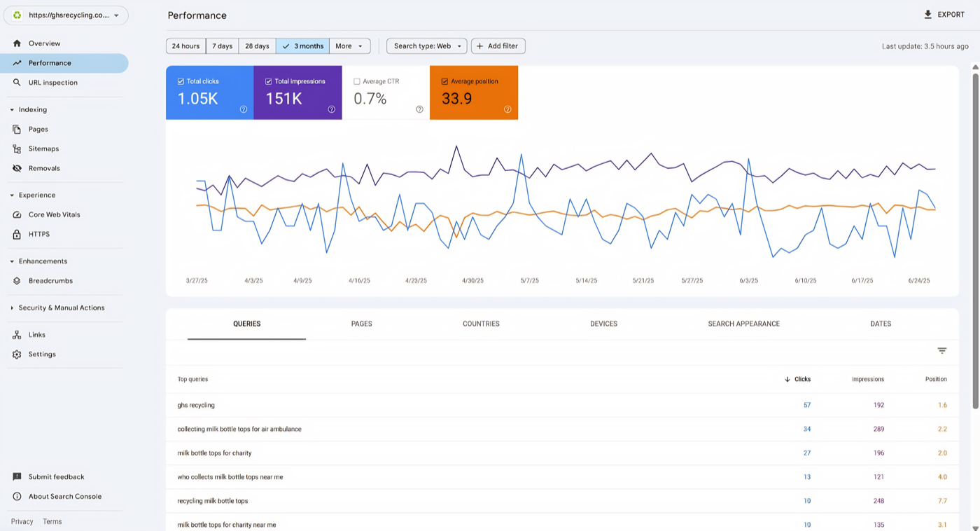Open Core Web Vitals gauge icon
The image size is (980, 531).
(x=17, y=214)
